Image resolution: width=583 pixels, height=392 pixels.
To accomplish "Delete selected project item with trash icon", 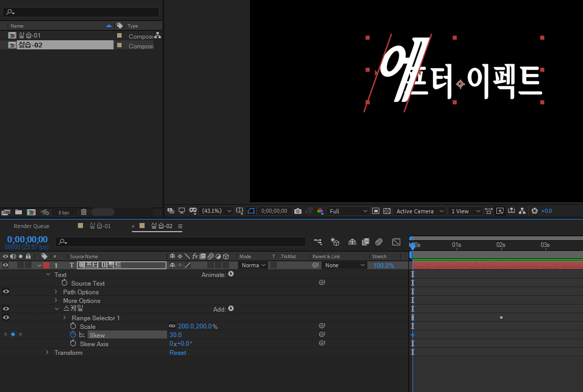I will (x=84, y=212).
